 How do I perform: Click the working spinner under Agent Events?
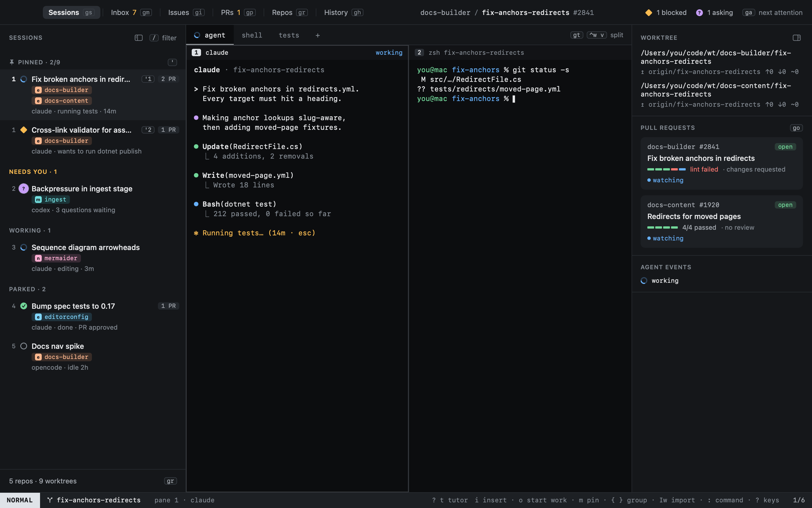[x=644, y=281]
